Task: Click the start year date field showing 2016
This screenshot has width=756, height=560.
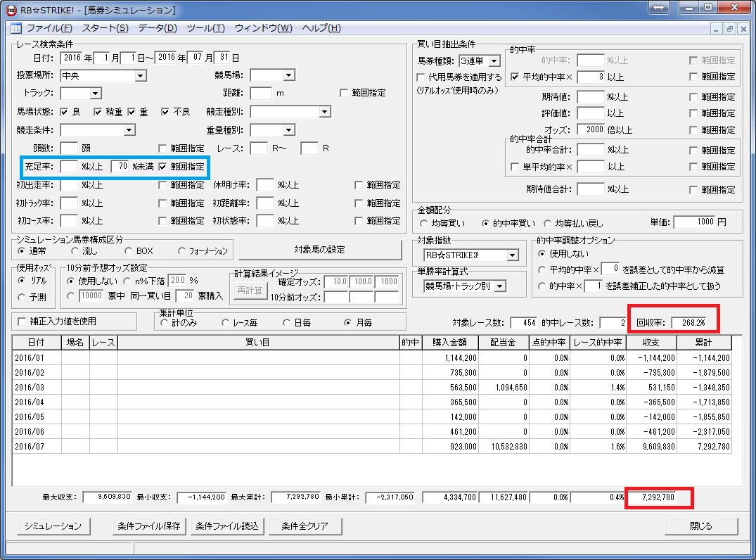Action: point(72,58)
